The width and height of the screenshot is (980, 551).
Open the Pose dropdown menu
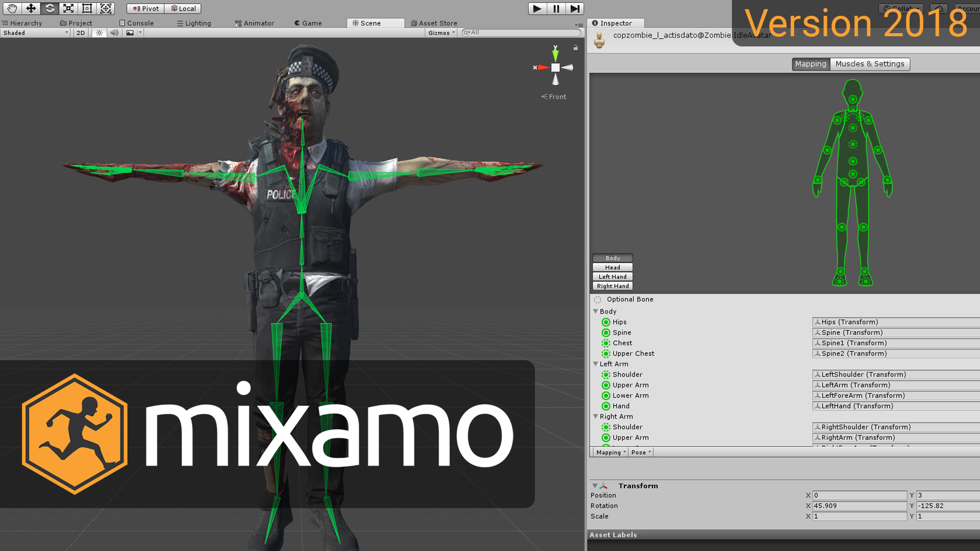click(x=641, y=453)
